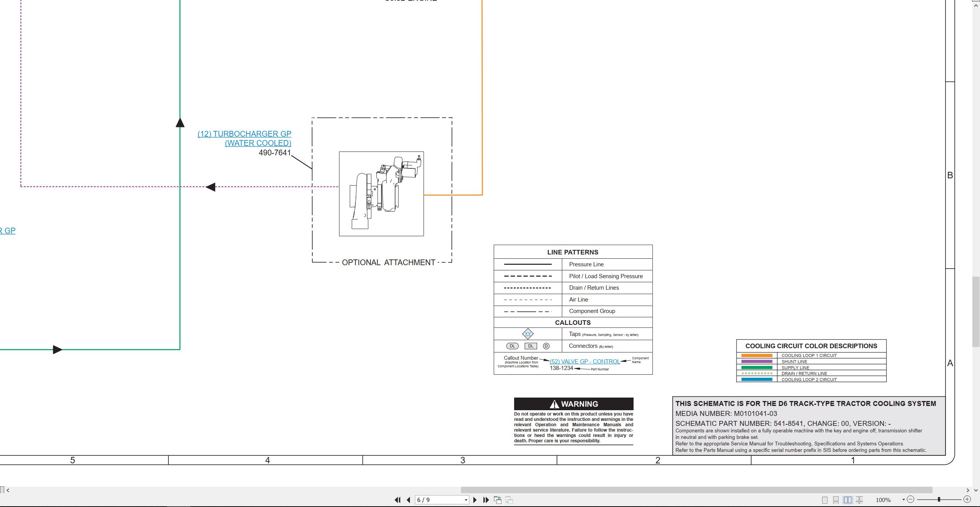Click the zoom in plus icon

tap(967, 499)
